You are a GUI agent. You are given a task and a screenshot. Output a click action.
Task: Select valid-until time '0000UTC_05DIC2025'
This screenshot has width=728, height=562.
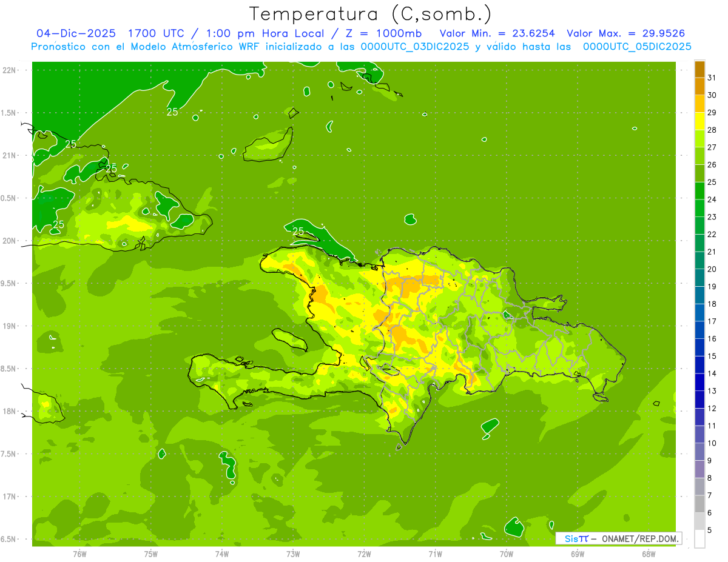coord(637,47)
